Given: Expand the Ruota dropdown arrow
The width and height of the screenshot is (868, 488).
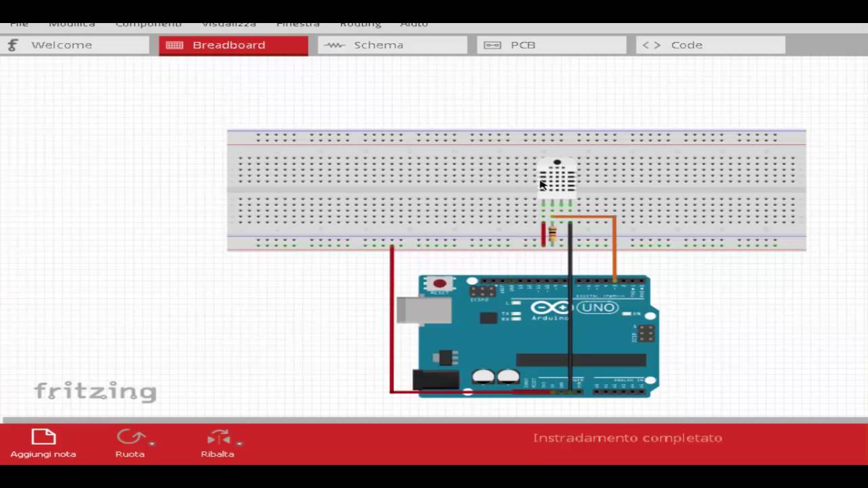Looking at the screenshot, I should click(152, 443).
